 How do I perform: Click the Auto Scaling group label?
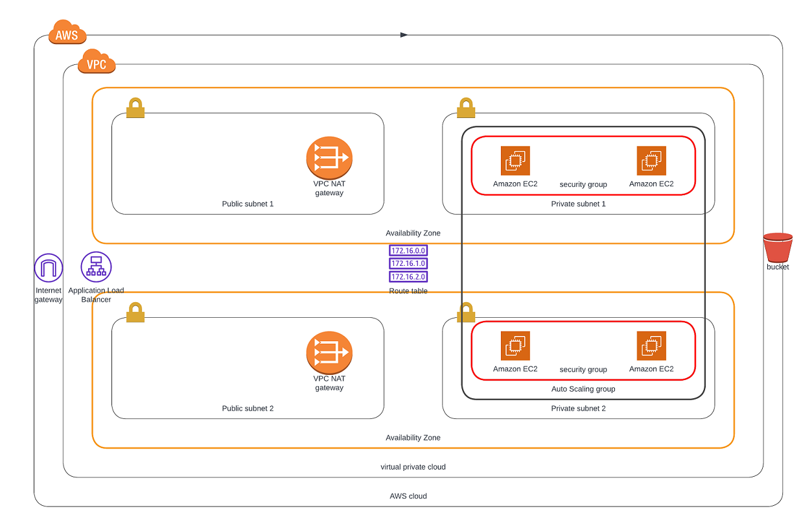583,389
